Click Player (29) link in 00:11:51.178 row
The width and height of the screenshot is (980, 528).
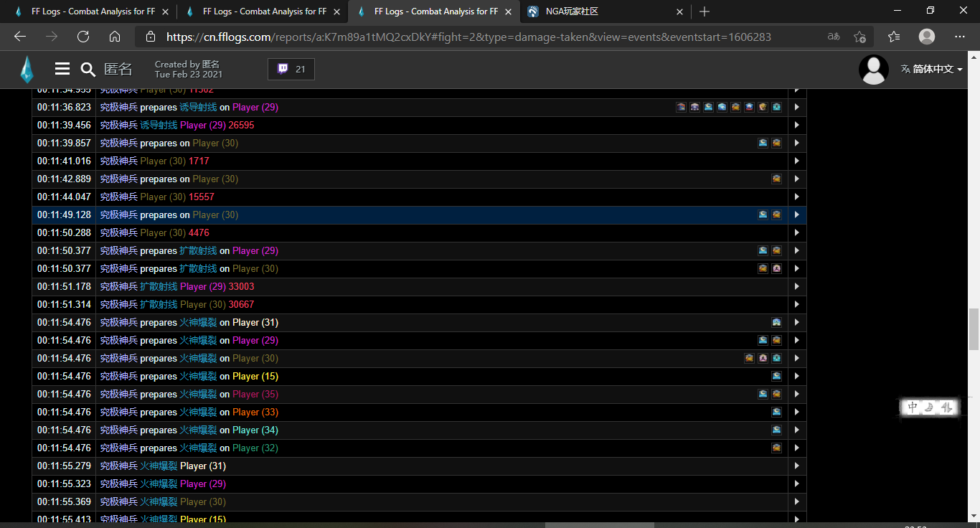pyautogui.click(x=202, y=287)
